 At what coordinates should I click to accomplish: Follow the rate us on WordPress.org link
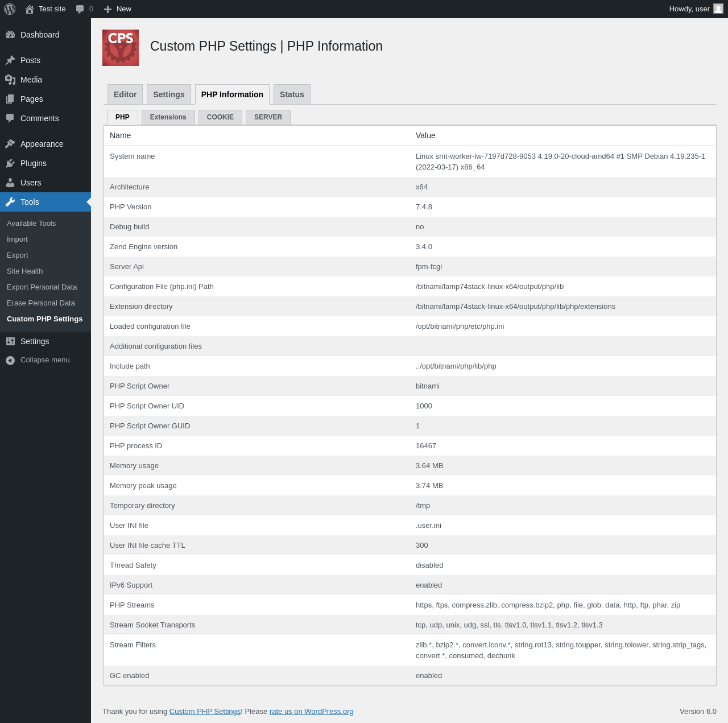(x=311, y=712)
